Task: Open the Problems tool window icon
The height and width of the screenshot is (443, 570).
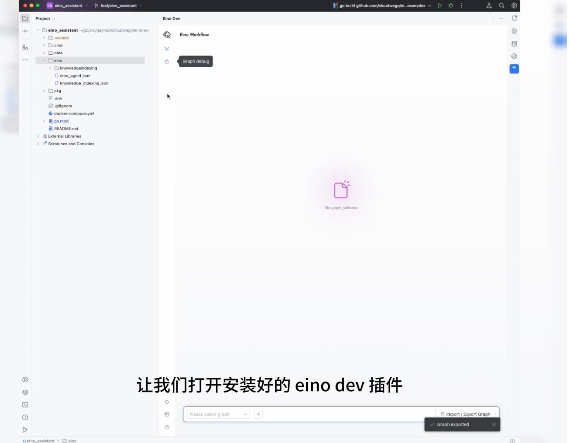Action: pos(25,417)
